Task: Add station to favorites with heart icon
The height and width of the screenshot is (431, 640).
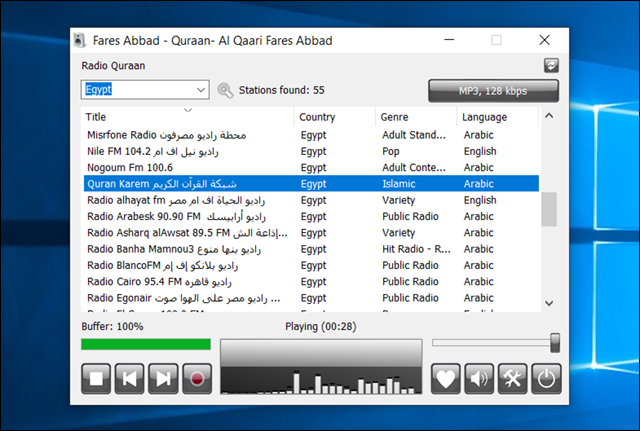Action: (446, 379)
